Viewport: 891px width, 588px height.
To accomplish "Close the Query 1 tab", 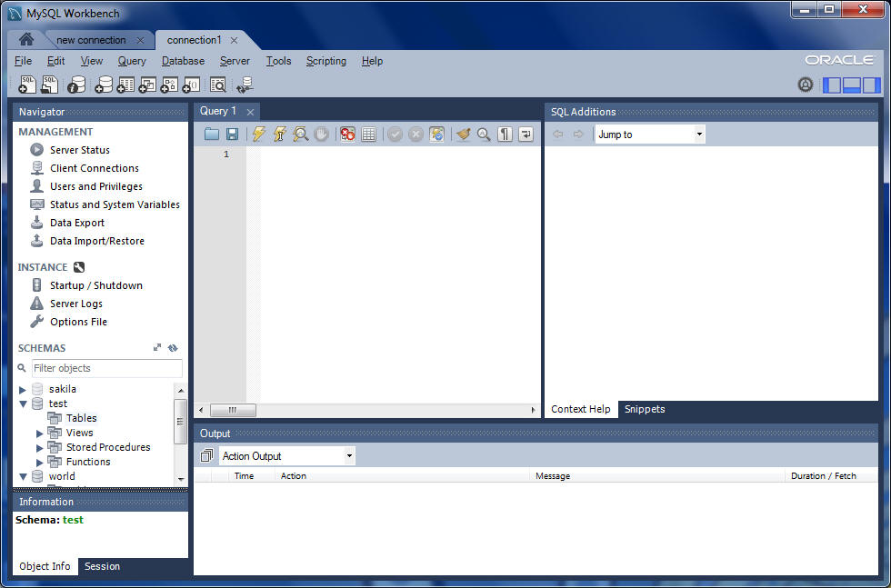I will [x=250, y=112].
